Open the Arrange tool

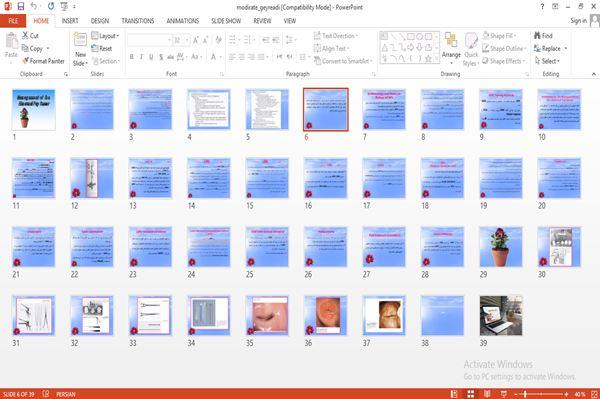coord(451,48)
